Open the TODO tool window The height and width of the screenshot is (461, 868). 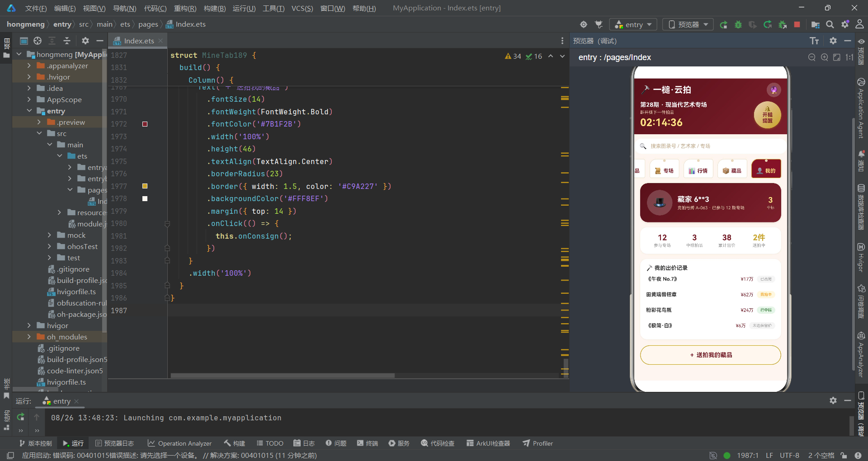270,443
